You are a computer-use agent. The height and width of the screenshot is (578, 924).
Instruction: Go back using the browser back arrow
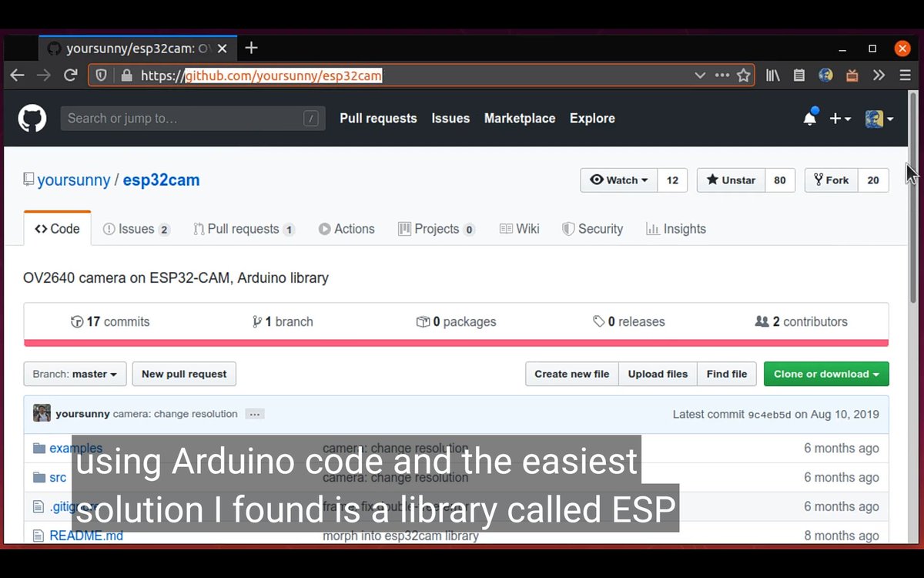coord(17,76)
